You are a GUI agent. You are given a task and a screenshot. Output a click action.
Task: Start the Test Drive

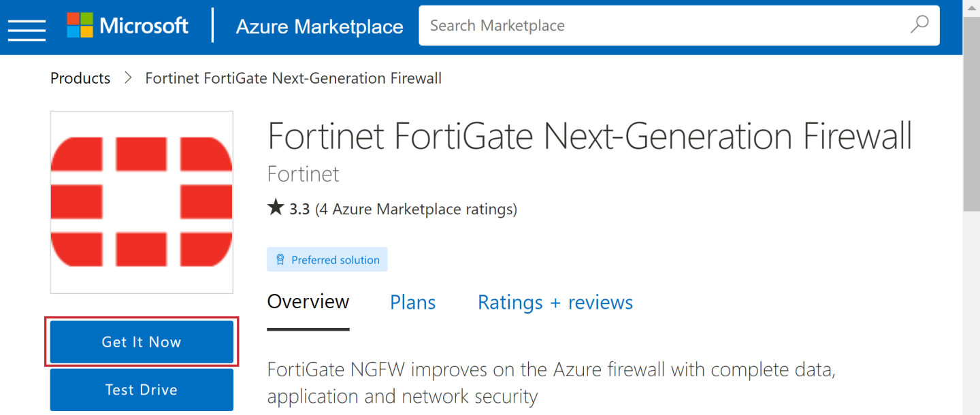[x=142, y=390]
